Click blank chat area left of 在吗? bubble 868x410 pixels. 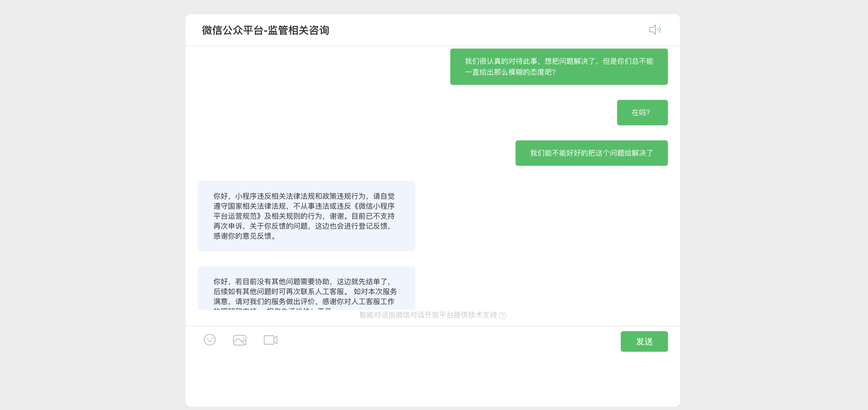tap(404, 112)
